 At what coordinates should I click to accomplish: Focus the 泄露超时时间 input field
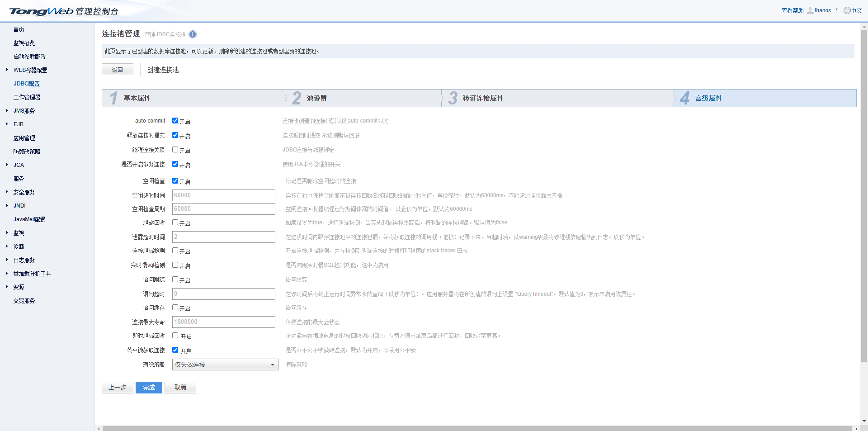224,237
